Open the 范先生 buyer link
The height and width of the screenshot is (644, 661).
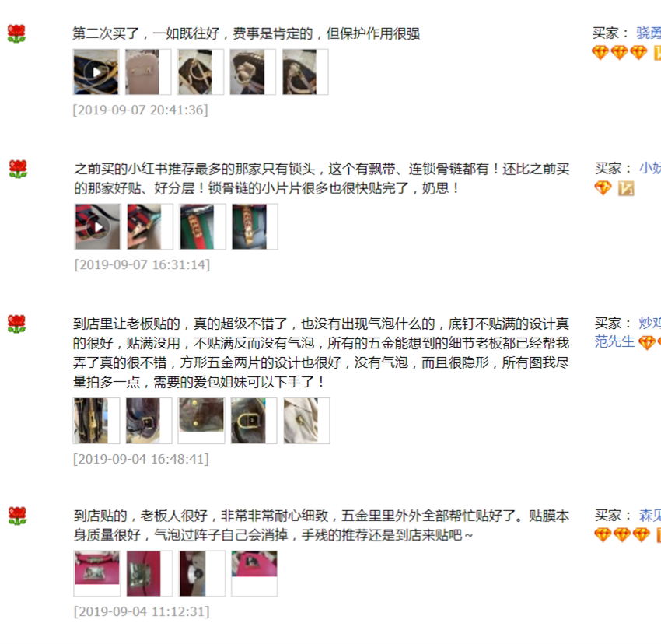point(614,341)
